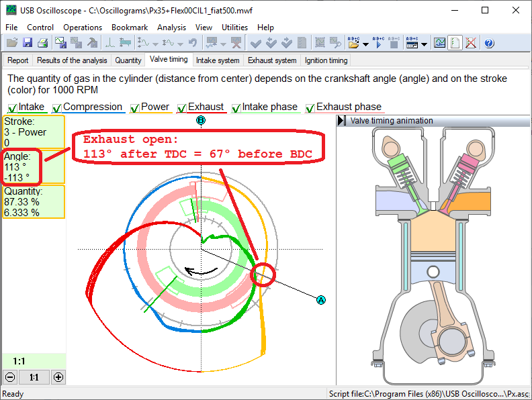This screenshot has height=400, width=532.
Task: Toggle the Compression stroke checkbox
Action: tap(57, 108)
